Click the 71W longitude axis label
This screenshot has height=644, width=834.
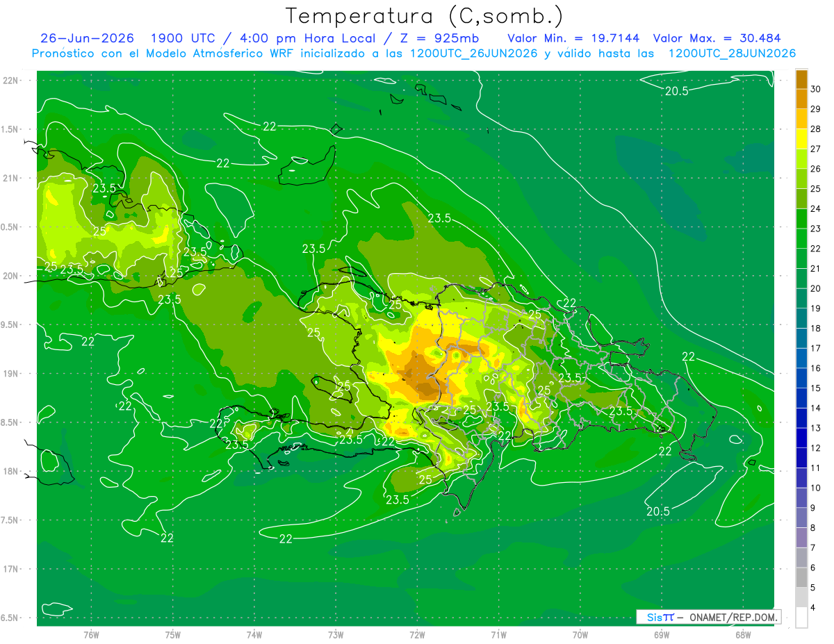[498, 635]
